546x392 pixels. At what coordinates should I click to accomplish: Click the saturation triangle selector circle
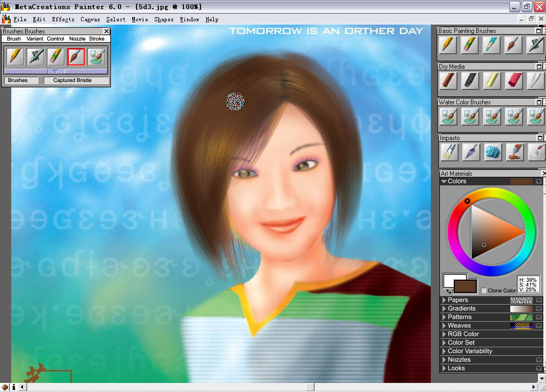point(484,245)
